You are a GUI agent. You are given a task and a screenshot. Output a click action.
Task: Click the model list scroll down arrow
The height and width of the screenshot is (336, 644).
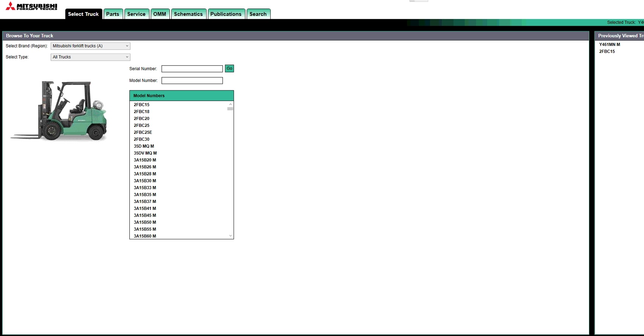coord(230,236)
